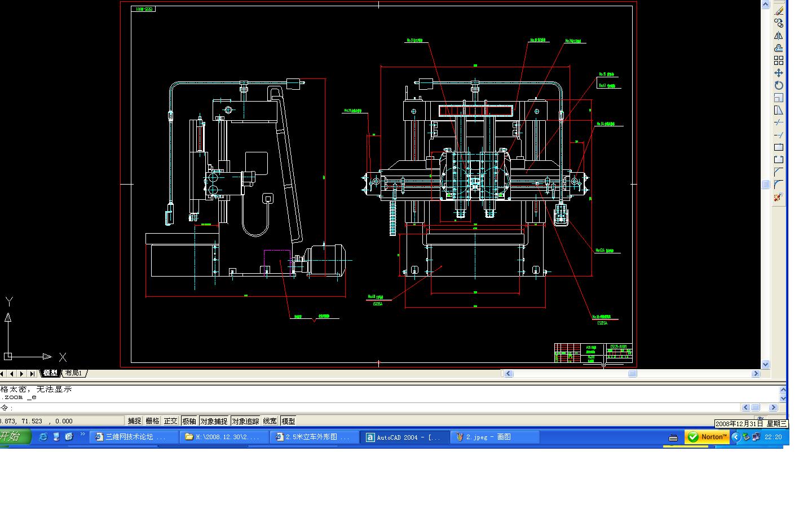Viewport: 812px width, 508px height.
Task: Click the coordinate readout in status bar
Action: click(61, 421)
